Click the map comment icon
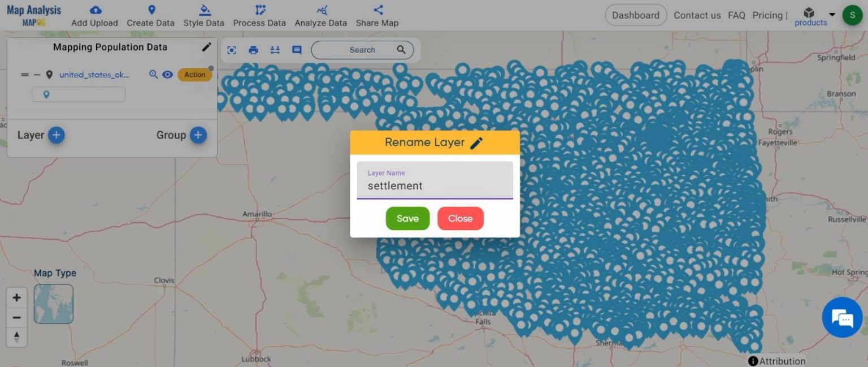The image size is (868, 367). point(297,50)
